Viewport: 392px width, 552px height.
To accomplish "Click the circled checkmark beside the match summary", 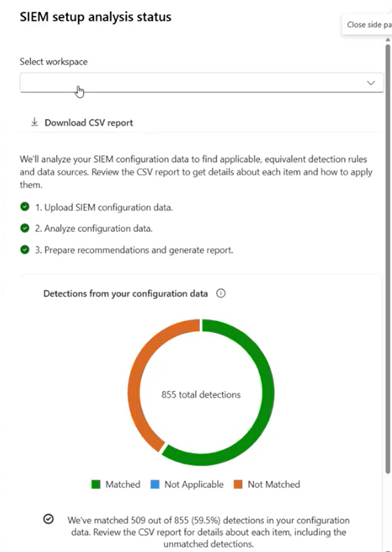I will click(x=48, y=519).
